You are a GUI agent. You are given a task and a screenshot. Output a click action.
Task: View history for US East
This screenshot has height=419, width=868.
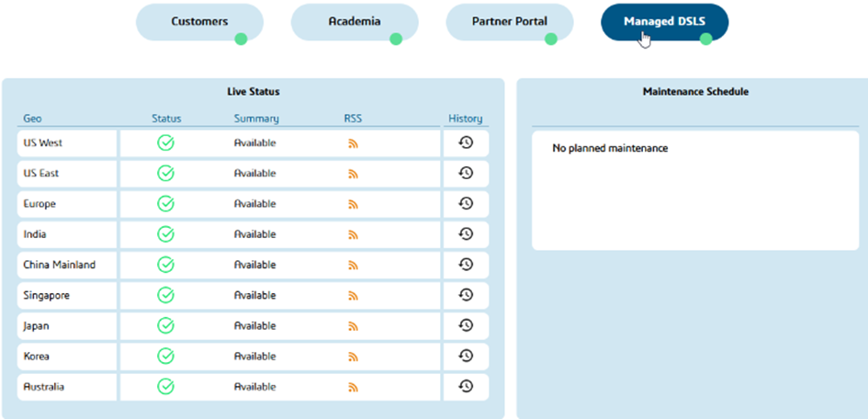[466, 173]
